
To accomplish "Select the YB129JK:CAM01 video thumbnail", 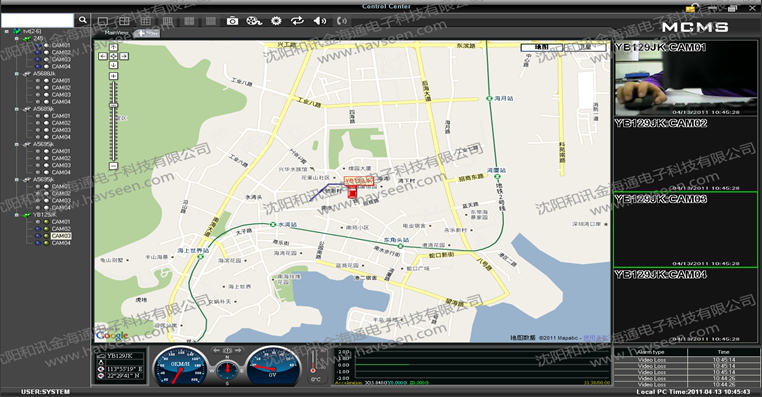I will [686, 78].
